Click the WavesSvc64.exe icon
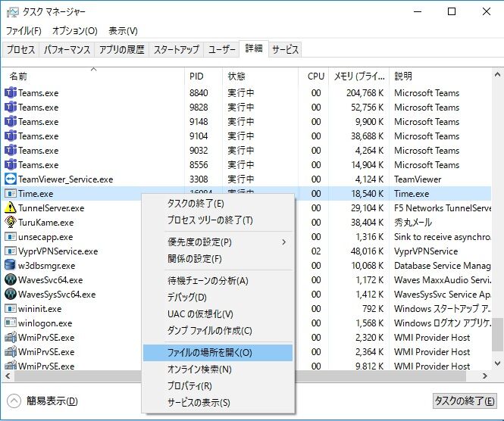This screenshot has height=421, width=504. tap(11, 279)
